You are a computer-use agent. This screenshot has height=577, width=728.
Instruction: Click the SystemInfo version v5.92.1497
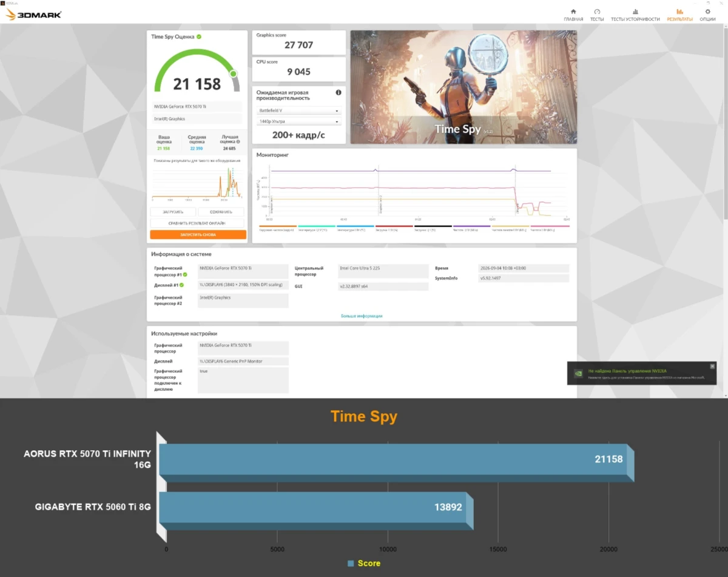[x=524, y=278]
